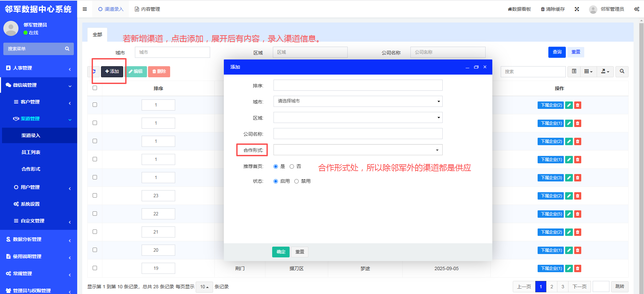Click red trash icon in the 荆门 row
This screenshot has height=294, width=644.
click(578, 268)
